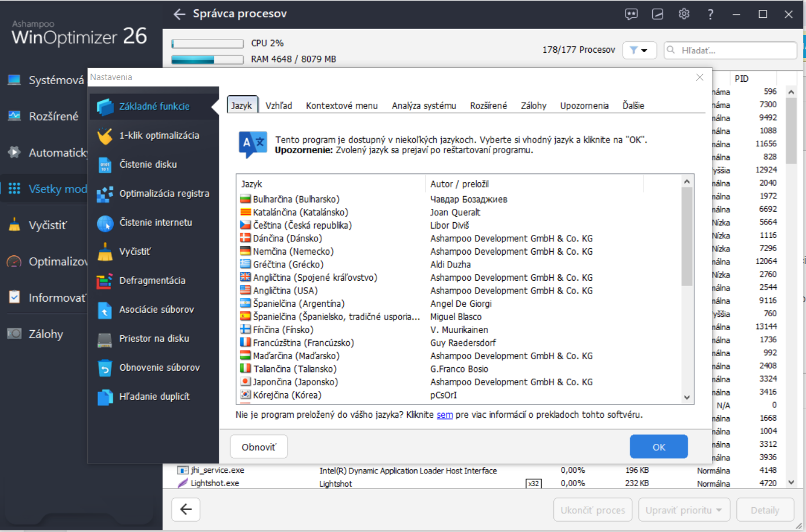Open Vyčistiť item in settings dialog

point(153,251)
